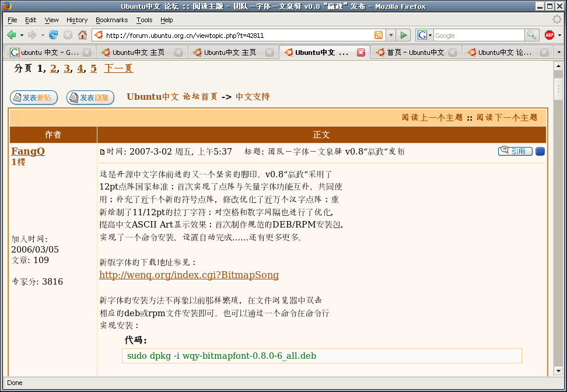The width and height of the screenshot is (567, 392).
Task: Click the activity throbber beside the menu bar
Action: point(557,19)
